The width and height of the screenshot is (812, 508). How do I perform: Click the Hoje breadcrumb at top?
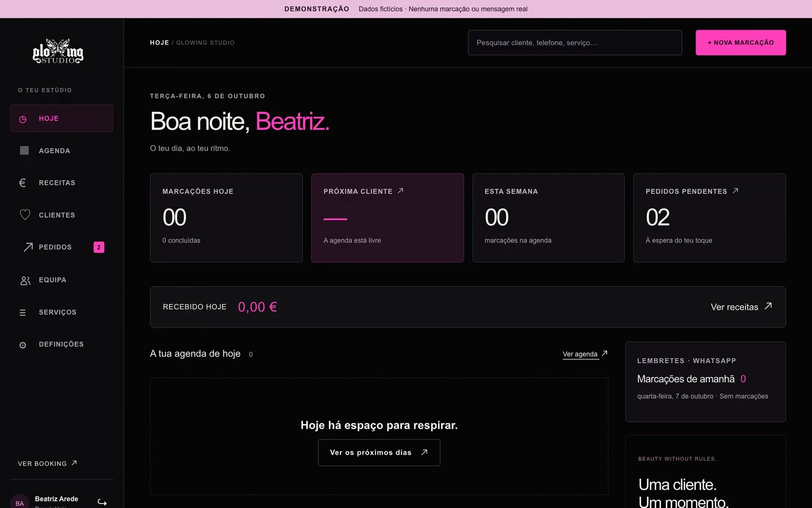pyautogui.click(x=159, y=43)
